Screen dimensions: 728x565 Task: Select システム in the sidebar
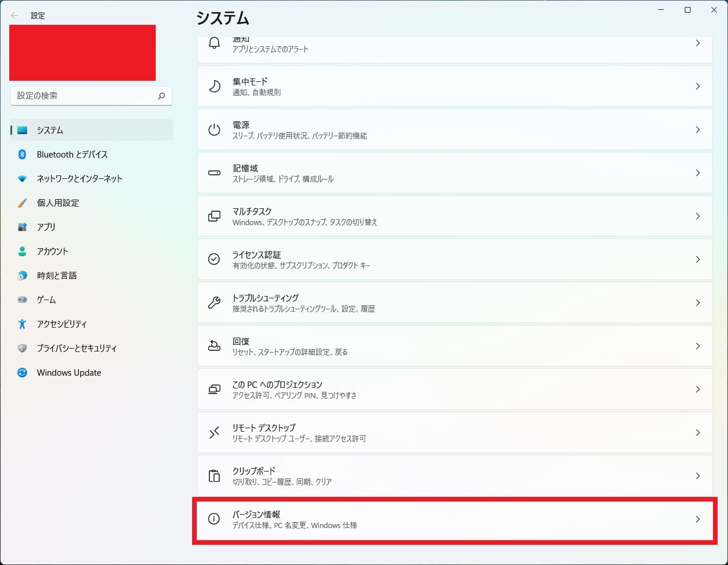pos(92,130)
